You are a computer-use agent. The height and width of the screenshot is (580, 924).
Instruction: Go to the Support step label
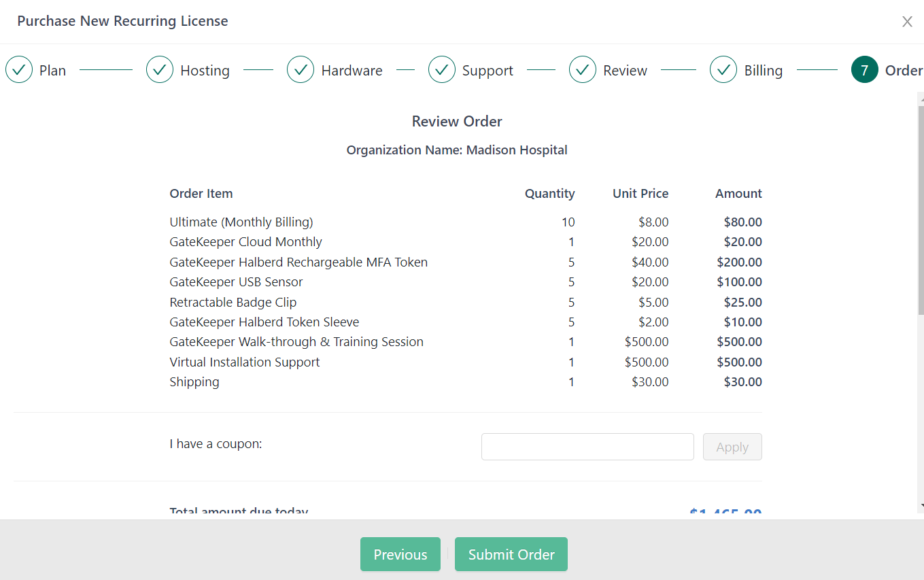click(487, 71)
